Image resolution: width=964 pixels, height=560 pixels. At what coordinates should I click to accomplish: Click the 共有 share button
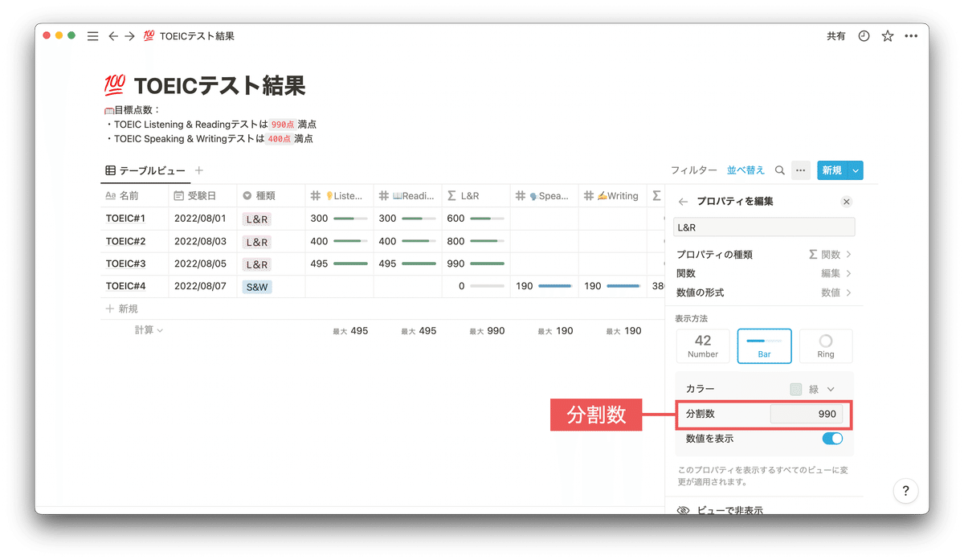point(836,36)
